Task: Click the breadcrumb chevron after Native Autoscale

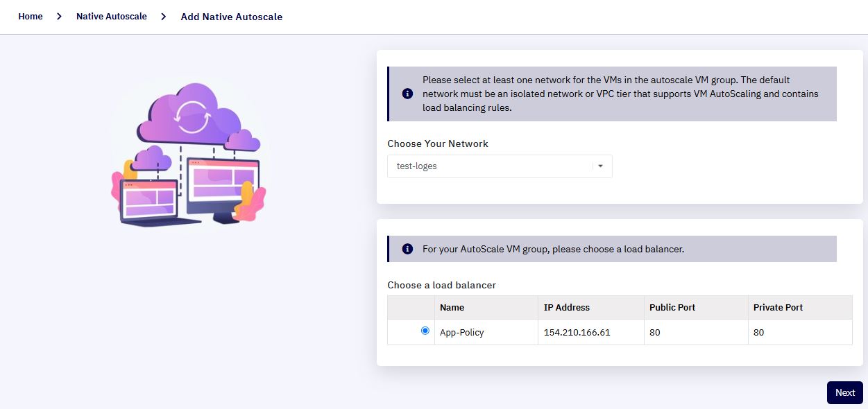Action: pyautogui.click(x=164, y=16)
